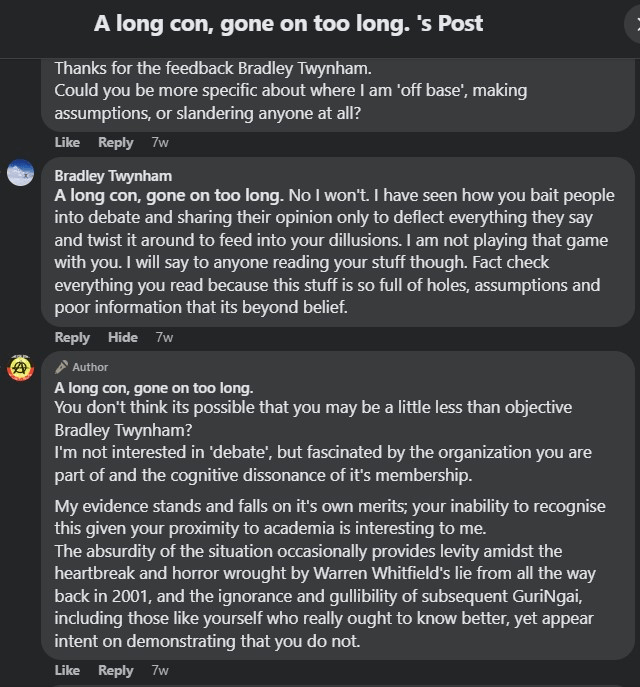The image size is (640, 687).
Task: Click the Author comment's red logo avatar
Action: (21, 367)
